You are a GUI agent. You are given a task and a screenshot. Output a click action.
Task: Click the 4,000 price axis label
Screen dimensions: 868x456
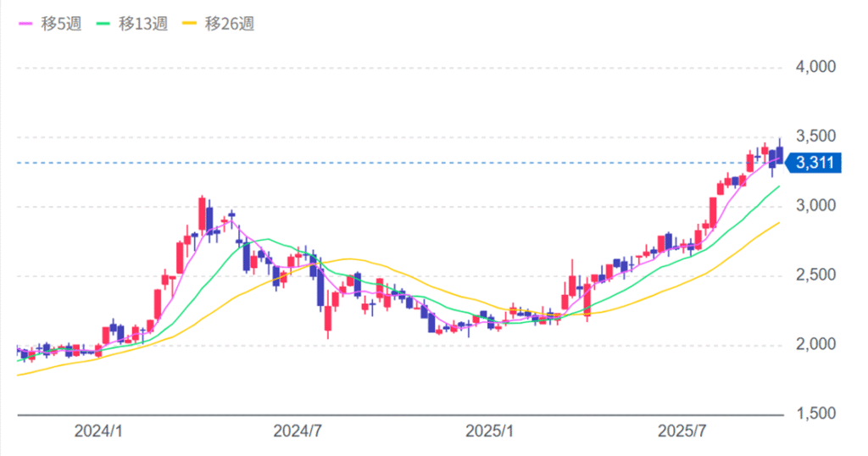tap(815, 67)
